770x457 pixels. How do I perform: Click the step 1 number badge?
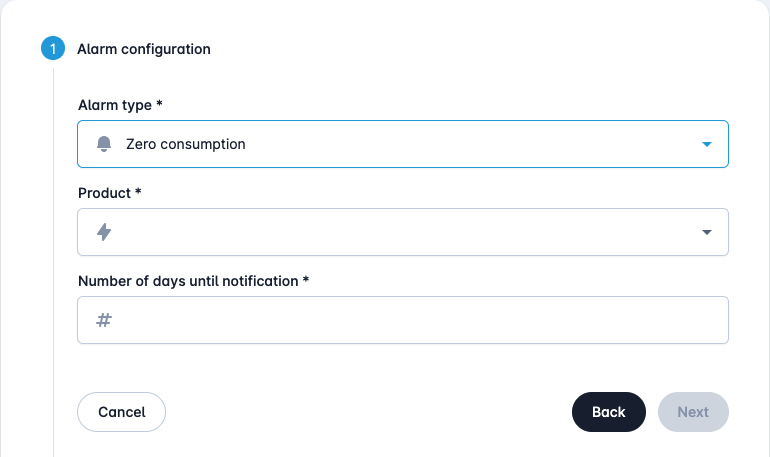(53, 48)
